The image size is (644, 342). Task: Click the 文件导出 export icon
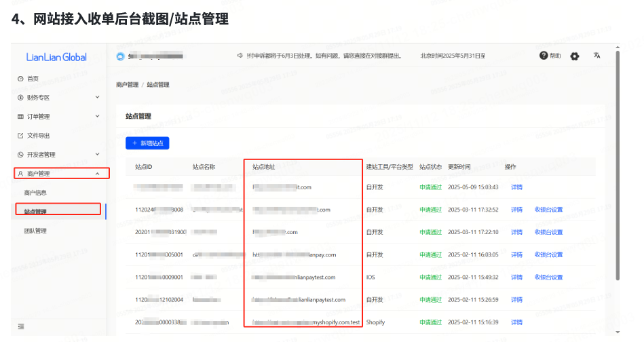point(20,136)
